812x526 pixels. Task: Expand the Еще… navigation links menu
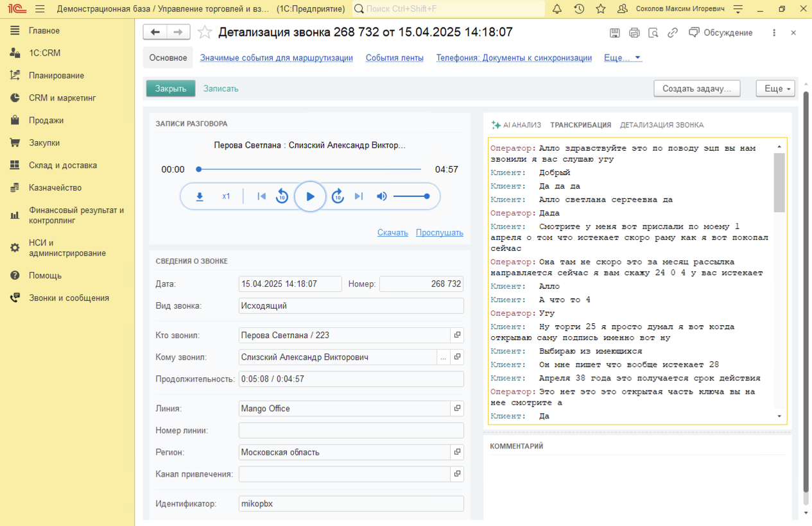point(622,58)
